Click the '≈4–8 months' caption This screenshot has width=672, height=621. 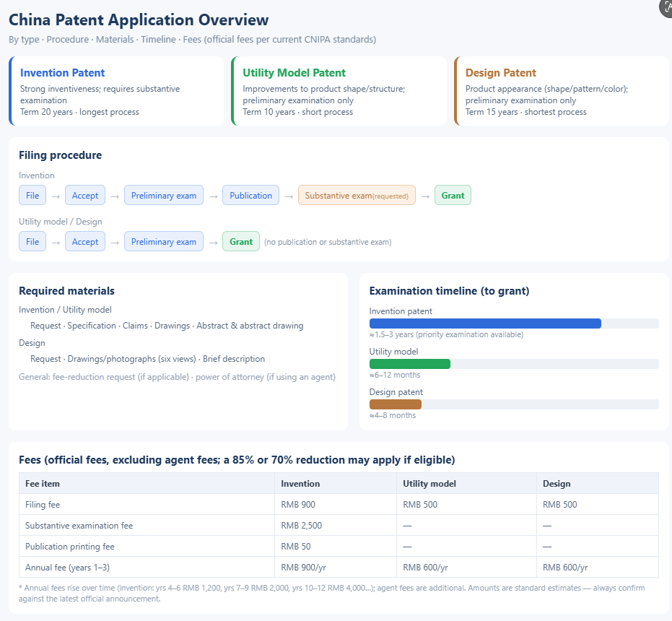tap(393, 415)
